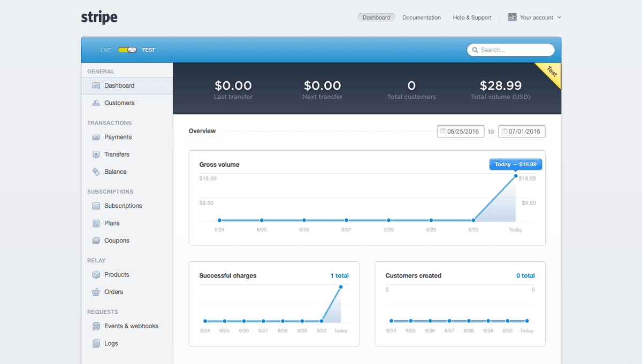This screenshot has width=642, height=364.
Task: Click the Orders basket icon
Action: pos(96,292)
